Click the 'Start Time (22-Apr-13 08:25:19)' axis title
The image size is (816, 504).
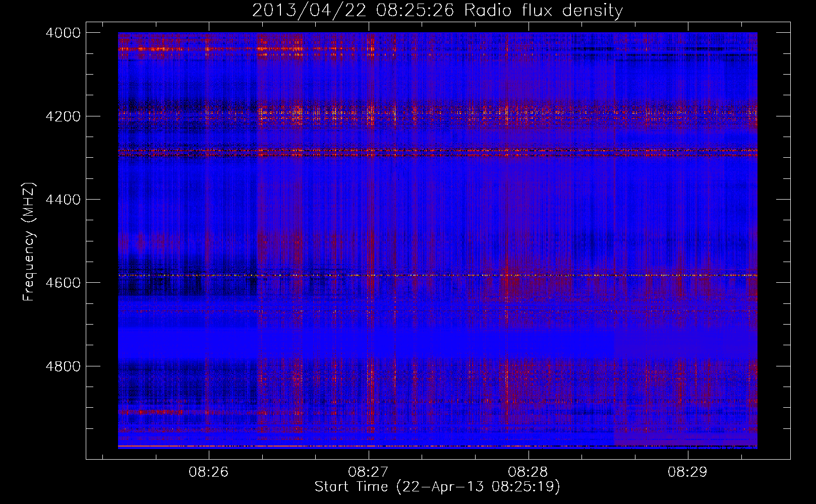[x=437, y=487]
